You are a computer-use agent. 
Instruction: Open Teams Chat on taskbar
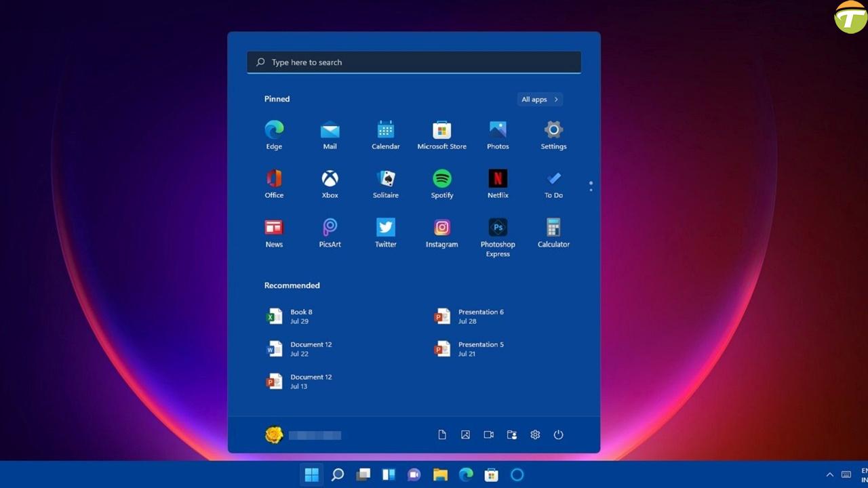click(x=414, y=475)
